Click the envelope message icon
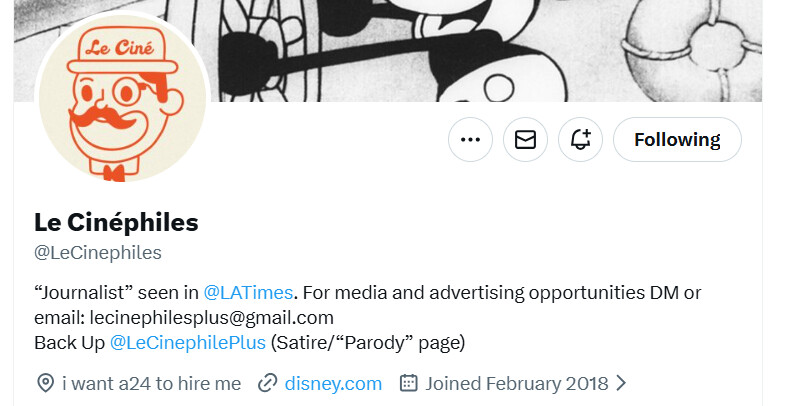This screenshot has width=786, height=406. [525, 140]
